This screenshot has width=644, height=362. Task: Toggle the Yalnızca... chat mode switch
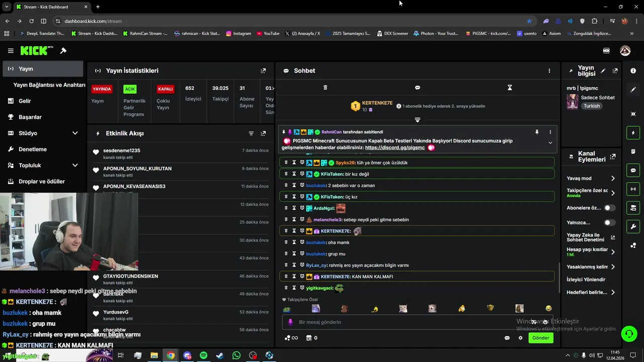[609, 222]
